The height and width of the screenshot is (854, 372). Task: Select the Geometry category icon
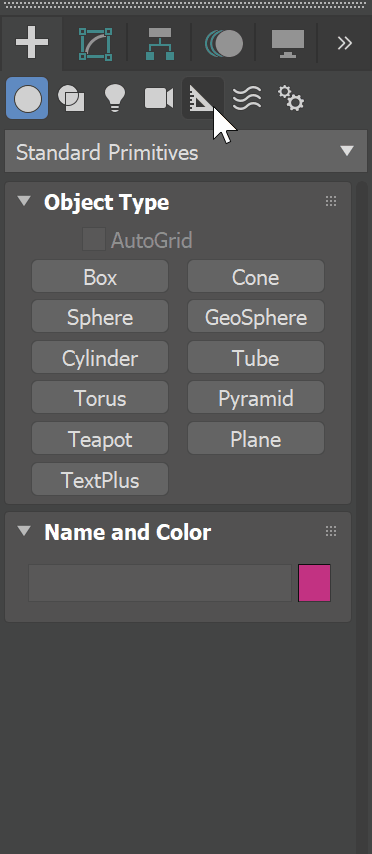click(27, 99)
